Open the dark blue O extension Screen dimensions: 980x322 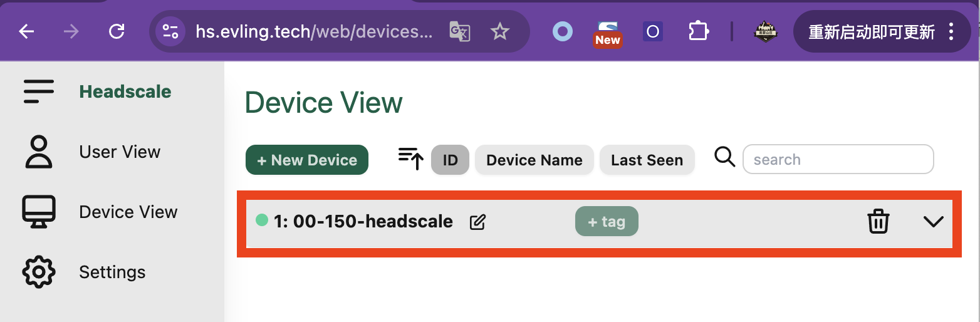click(x=653, y=31)
